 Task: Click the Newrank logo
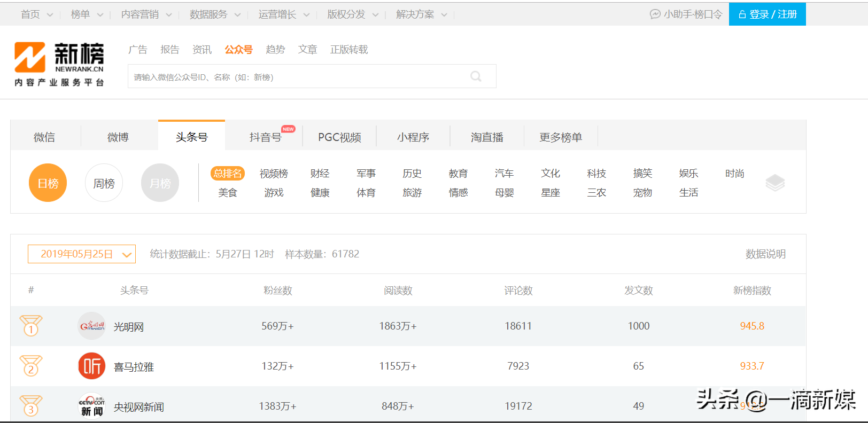[x=59, y=64]
